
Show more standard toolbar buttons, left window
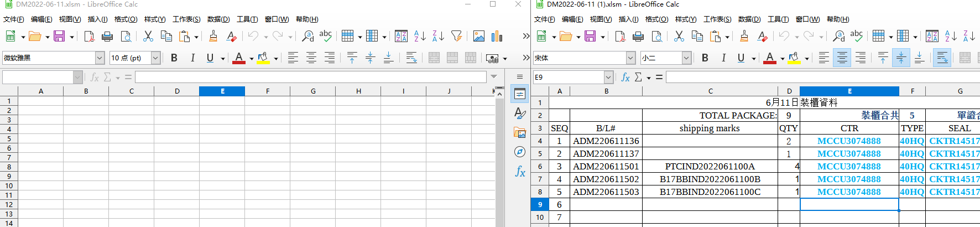click(526, 37)
